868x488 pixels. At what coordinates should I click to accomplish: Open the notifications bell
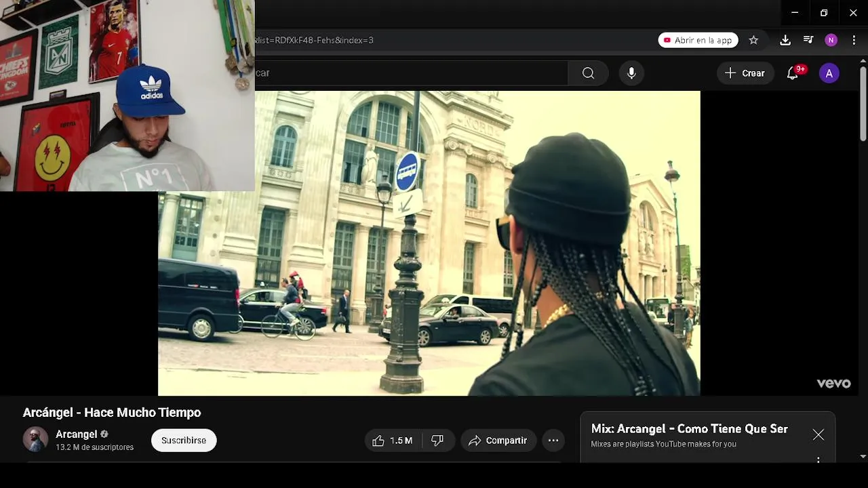point(792,73)
